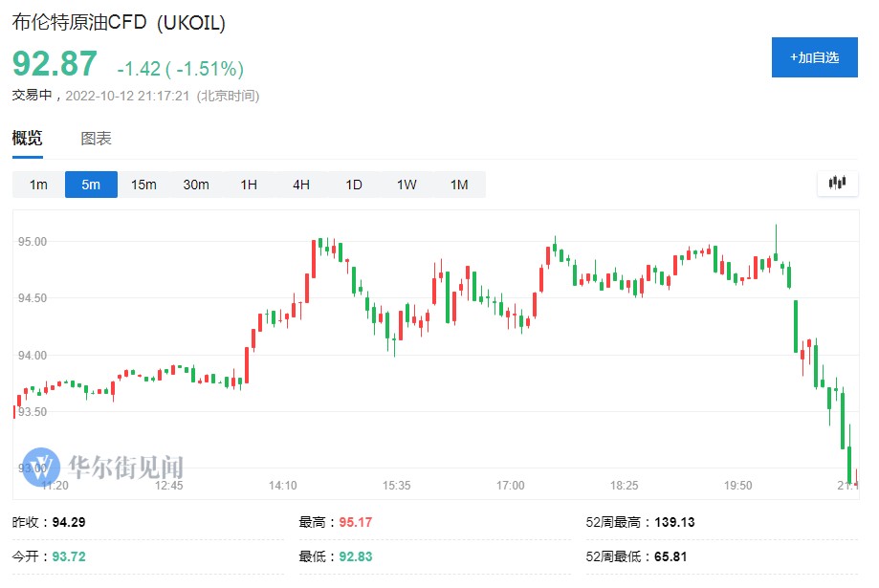Click the 布伦特原油CFD title
The height and width of the screenshot is (588, 879).
[x=119, y=23]
